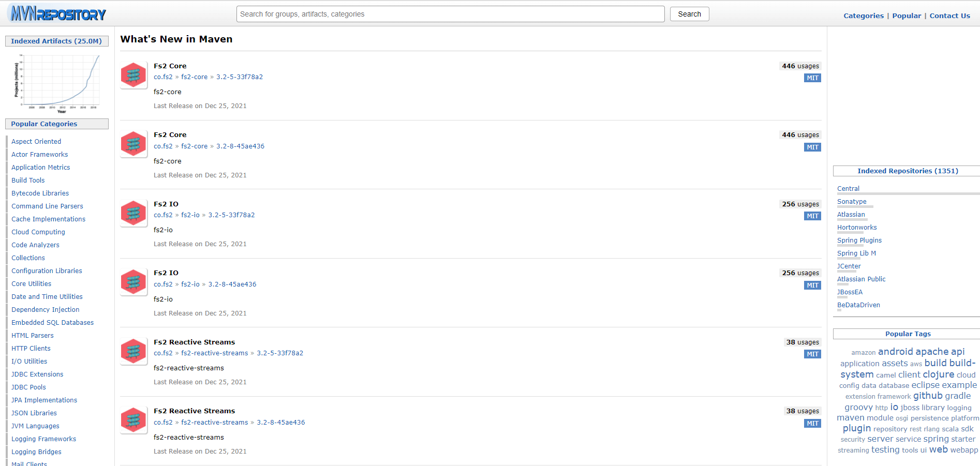Open the BeDataDriven repository link
980x466 pixels.
(858, 305)
